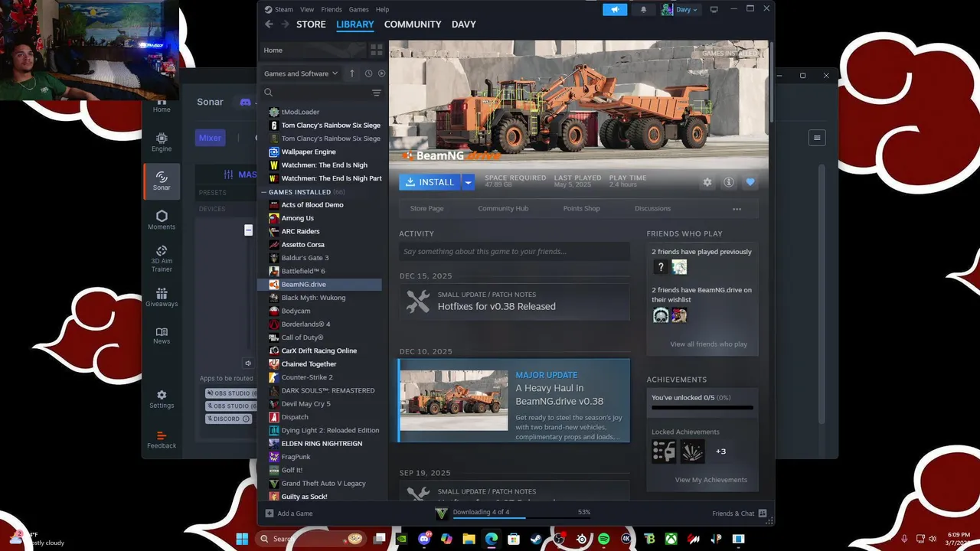The width and height of the screenshot is (980, 551).
Task: Open Moments in SteelSeries sidebar
Action: 162,220
